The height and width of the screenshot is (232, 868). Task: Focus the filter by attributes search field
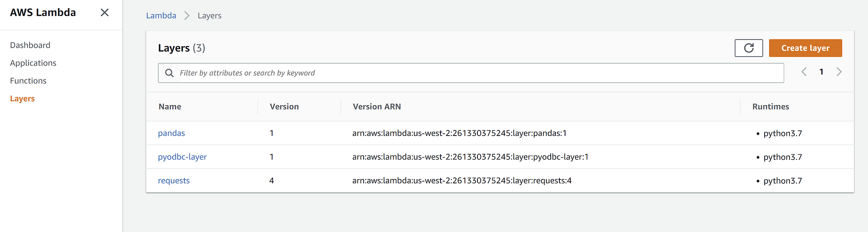tap(477, 73)
